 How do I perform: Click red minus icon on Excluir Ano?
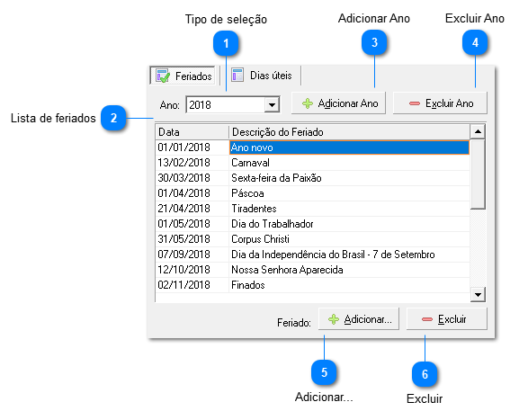point(414,103)
